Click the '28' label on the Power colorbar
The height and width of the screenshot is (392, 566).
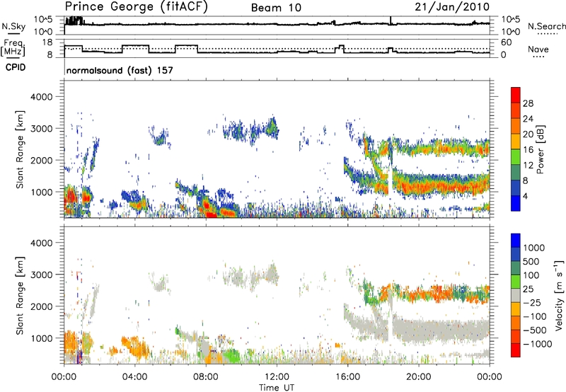pyautogui.click(x=528, y=103)
